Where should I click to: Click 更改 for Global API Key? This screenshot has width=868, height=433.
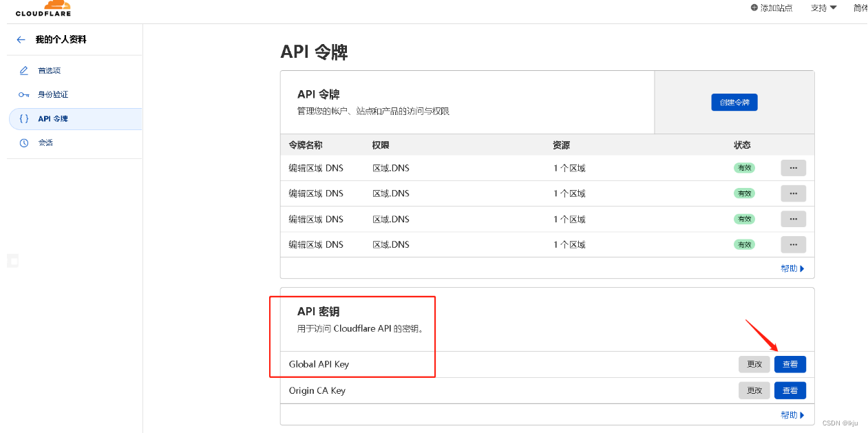tap(754, 365)
